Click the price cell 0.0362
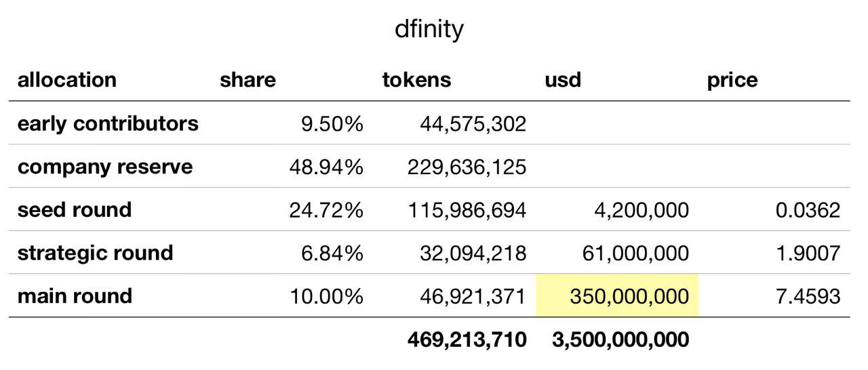The width and height of the screenshot is (868, 370). tap(808, 209)
